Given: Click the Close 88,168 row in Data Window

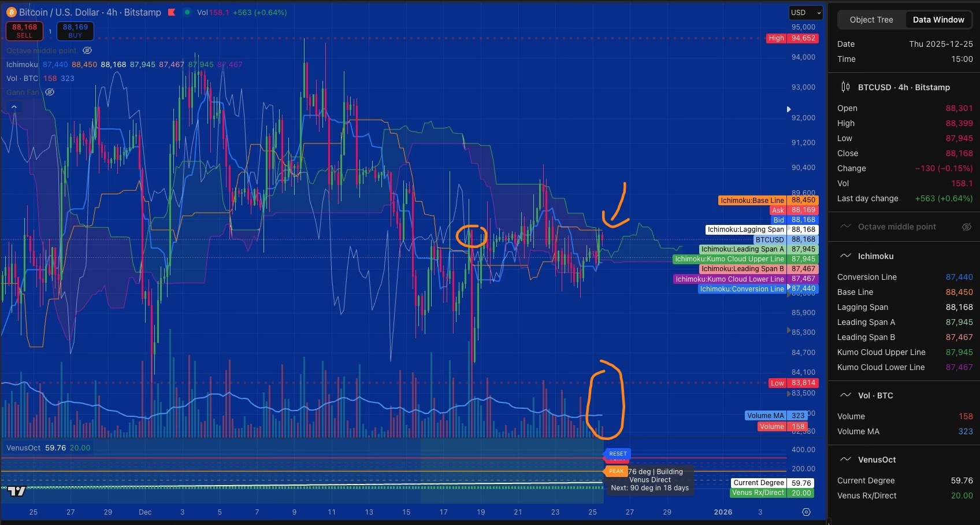Looking at the screenshot, I should (905, 153).
